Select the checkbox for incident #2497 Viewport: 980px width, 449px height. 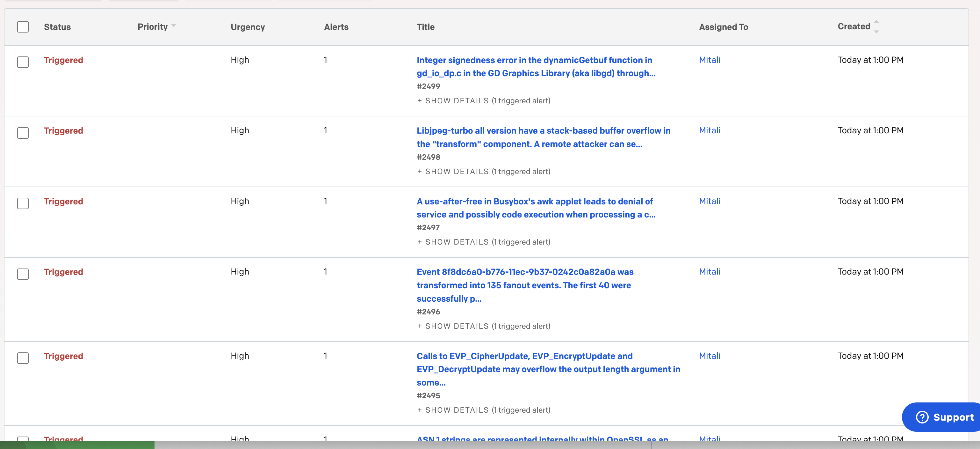pos(23,203)
